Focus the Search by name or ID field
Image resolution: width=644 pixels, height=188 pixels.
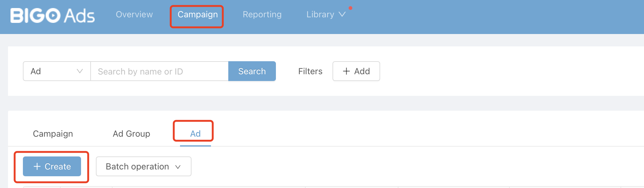tap(159, 71)
